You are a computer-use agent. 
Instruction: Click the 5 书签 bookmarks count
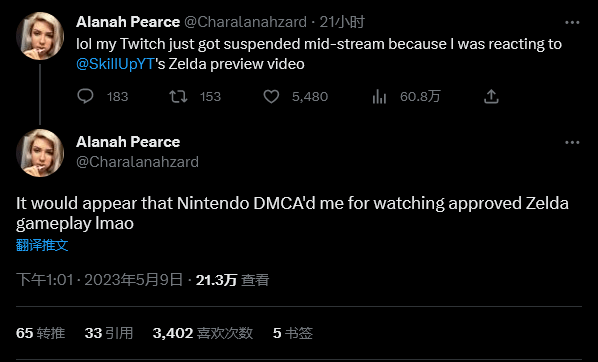[x=293, y=333]
